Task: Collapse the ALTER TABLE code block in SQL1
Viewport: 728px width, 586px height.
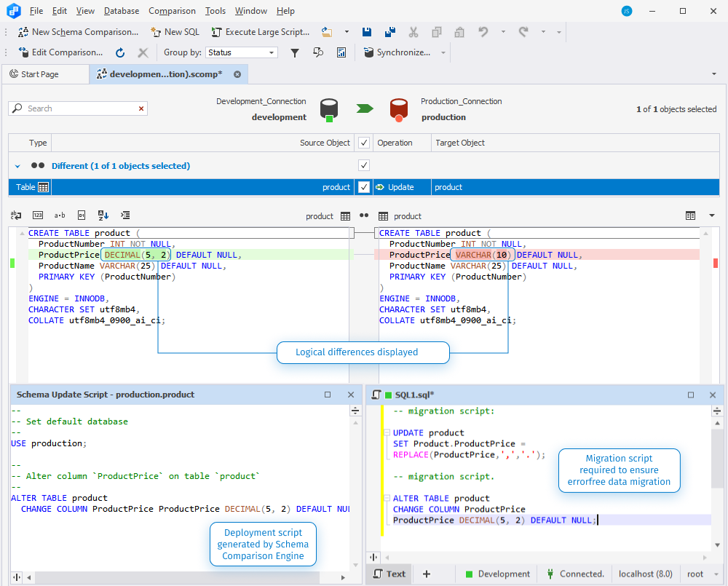Action: (x=387, y=498)
